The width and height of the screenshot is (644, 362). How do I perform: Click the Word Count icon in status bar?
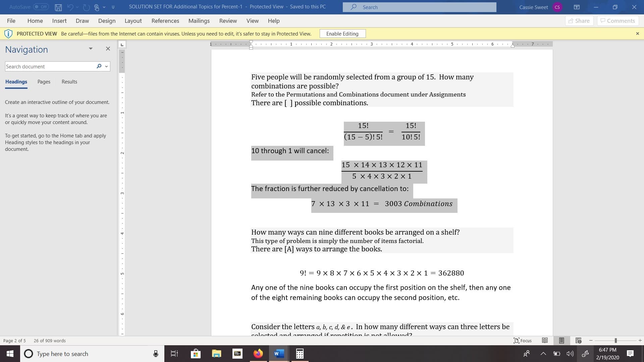49,340
